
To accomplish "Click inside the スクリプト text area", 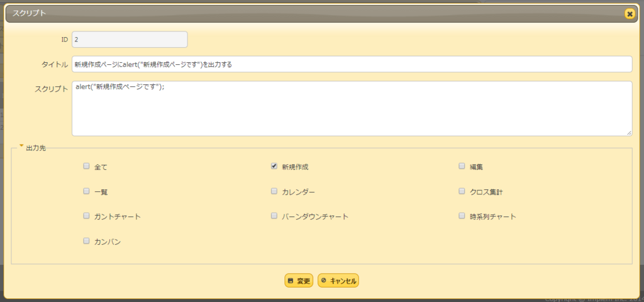I will (x=352, y=108).
